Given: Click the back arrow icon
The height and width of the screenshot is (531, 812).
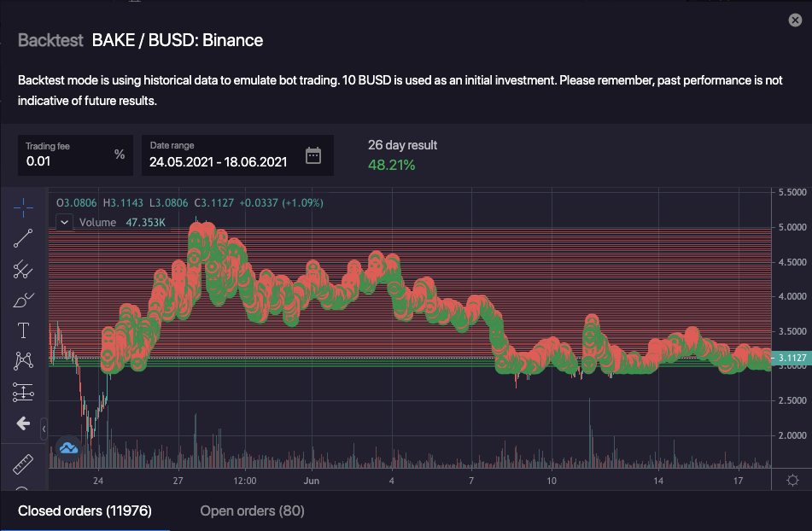Looking at the screenshot, I should (x=23, y=423).
